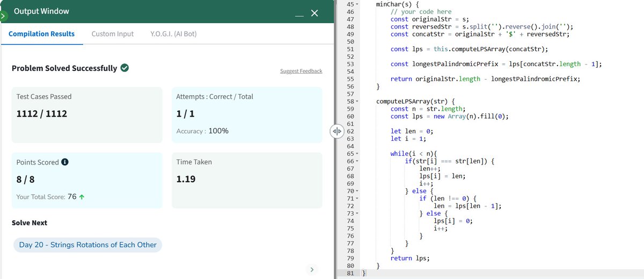Place cursor on the minChar(s) line
This screenshot has width=644, height=279.
click(398, 4)
